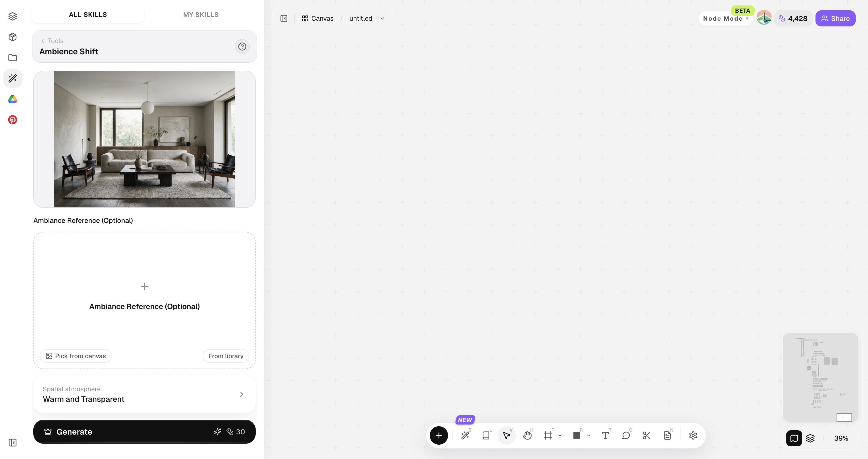The height and width of the screenshot is (459, 868).
Task: Collapse the left sidebar panel toggle
Action: (x=284, y=19)
